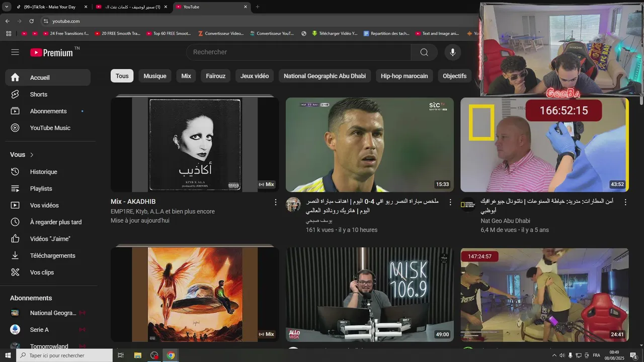Select the Hip-hop marocain filter chip
This screenshot has width=644, height=362.
[405, 76]
